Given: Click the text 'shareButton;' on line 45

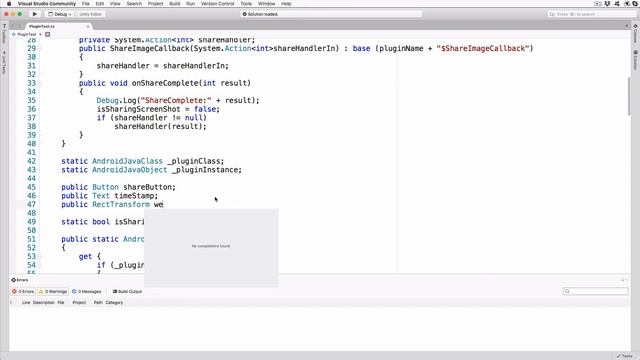Looking at the screenshot, I should click(x=149, y=187).
